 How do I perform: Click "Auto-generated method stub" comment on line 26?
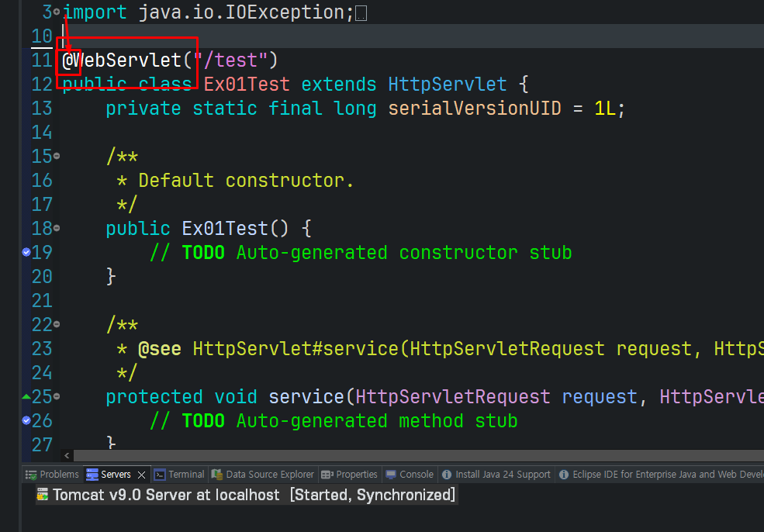377,421
